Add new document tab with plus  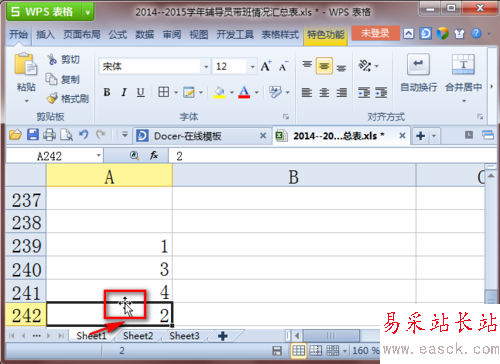pyautogui.click(x=421, y=136)
